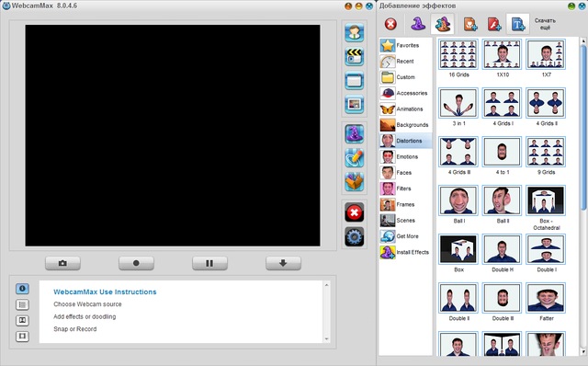Open the Accessories category

click(x=405, y=93)
